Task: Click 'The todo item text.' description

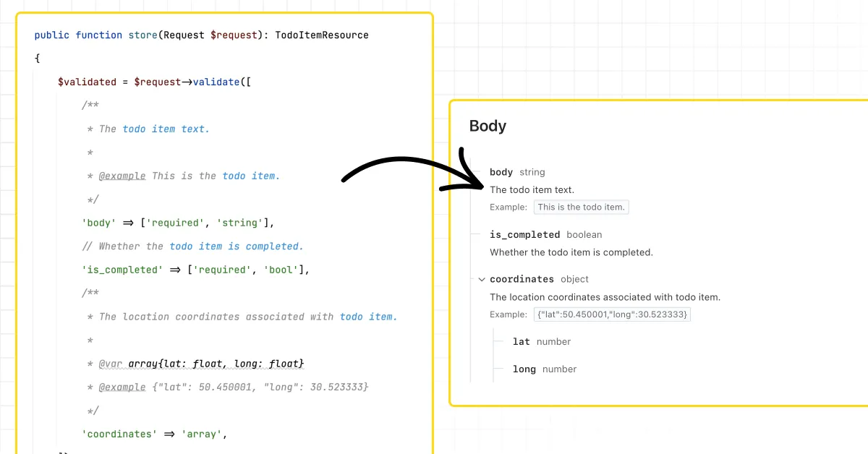Action: pyautogui.click(x=532, y=189)
